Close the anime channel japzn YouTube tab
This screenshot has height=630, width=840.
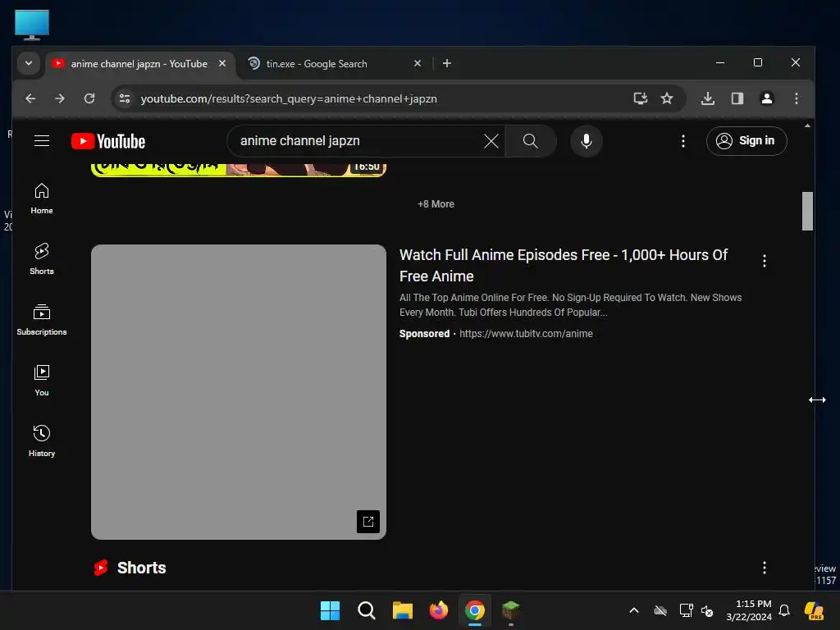tap(221, 63)
